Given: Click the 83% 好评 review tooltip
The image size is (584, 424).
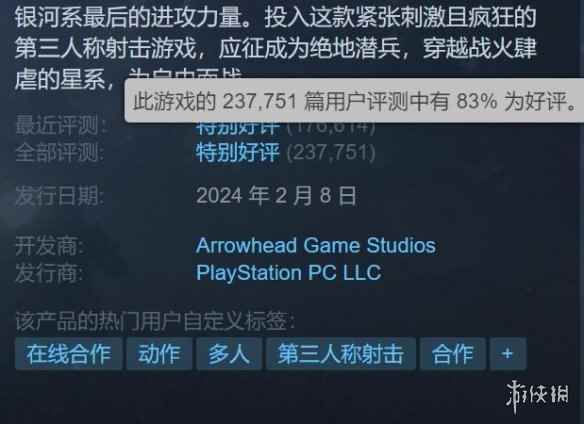Looking at the screenshot, I should tap(354, 101).
